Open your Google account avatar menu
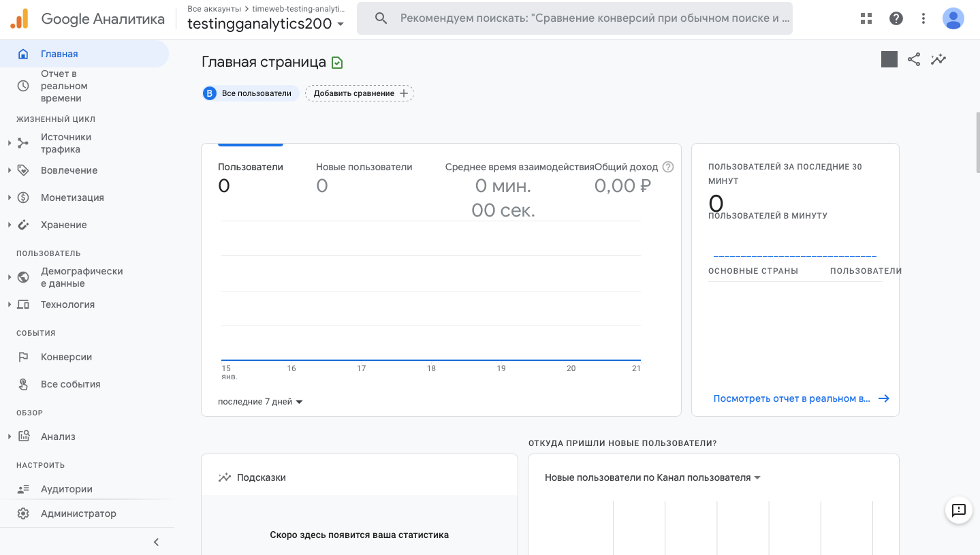Screen dimensions: 980x555 pyautogui.click(x=953, y=18)
